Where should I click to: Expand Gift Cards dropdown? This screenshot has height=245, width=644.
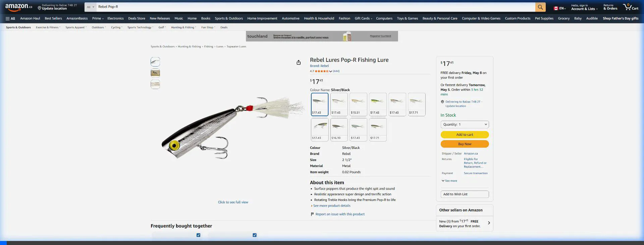click(x=363, y=18)
